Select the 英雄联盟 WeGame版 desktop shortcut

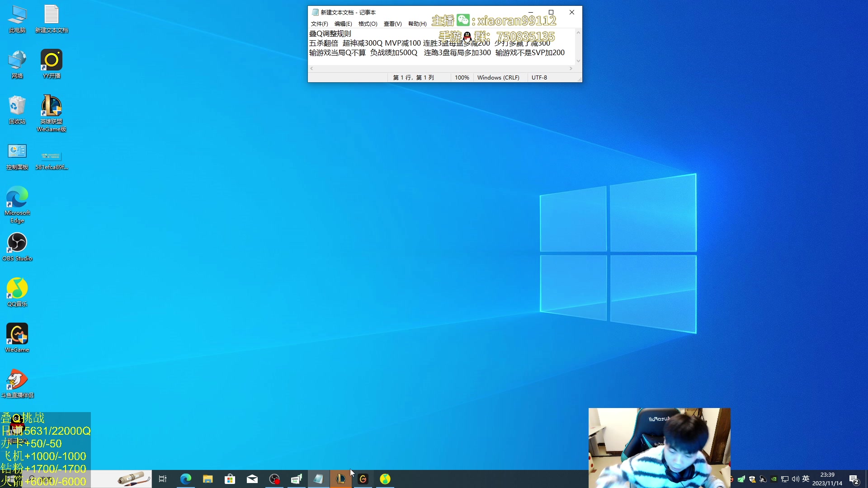coord(52,113)
